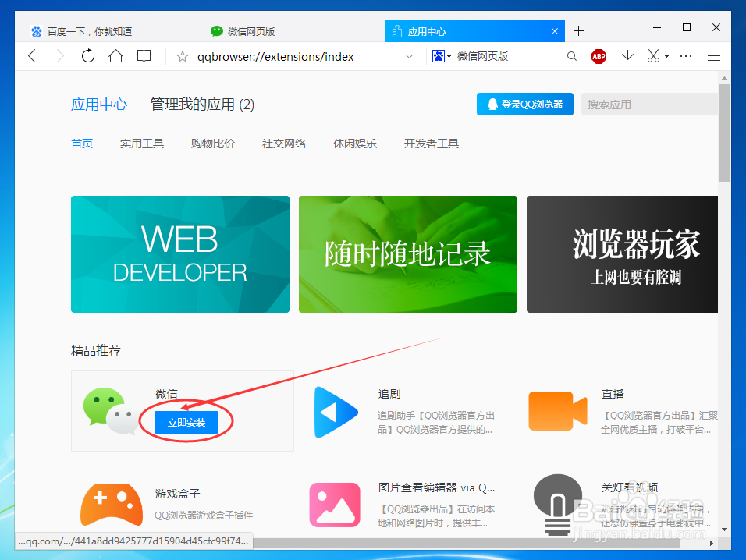Click the pink 图片查看编辑器 icon

[335, 505]
